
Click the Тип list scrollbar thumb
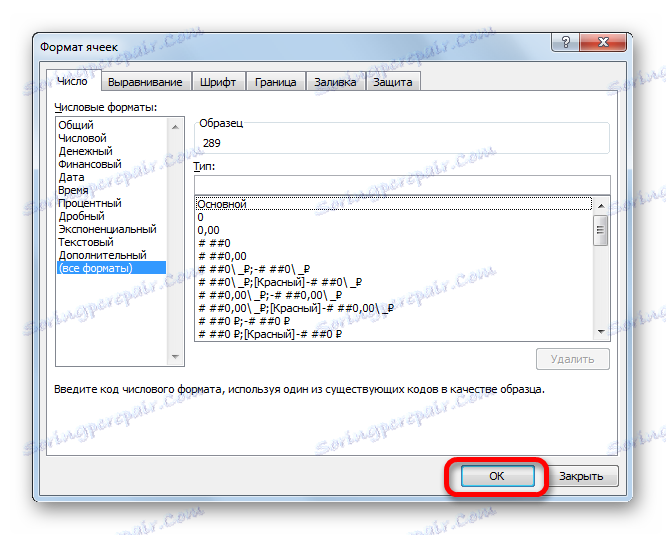[600, 230]
